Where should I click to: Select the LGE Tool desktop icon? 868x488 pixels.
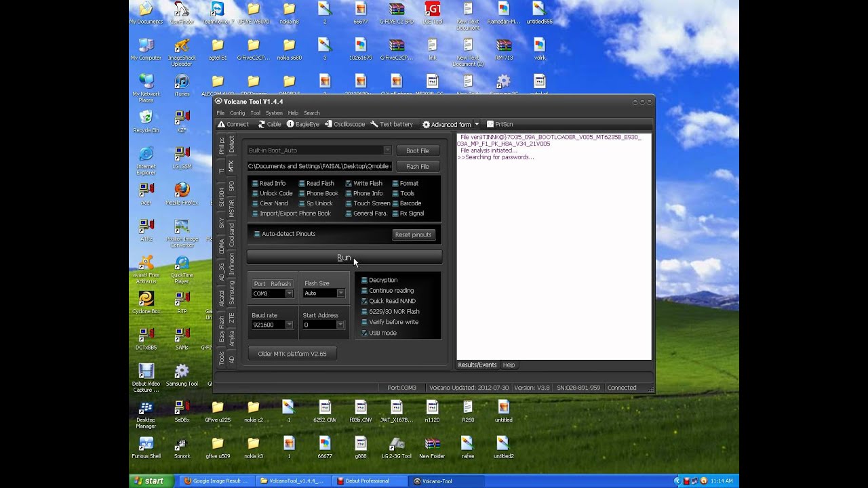pos(432,13)
